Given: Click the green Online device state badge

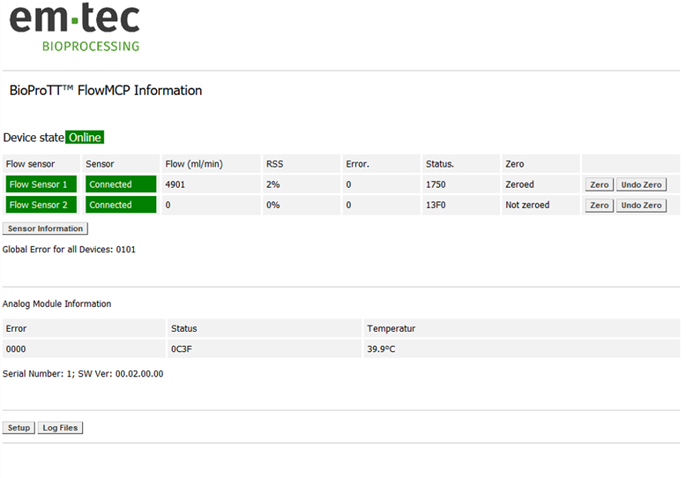Looking at the screenshot, I should pos(85,137).
